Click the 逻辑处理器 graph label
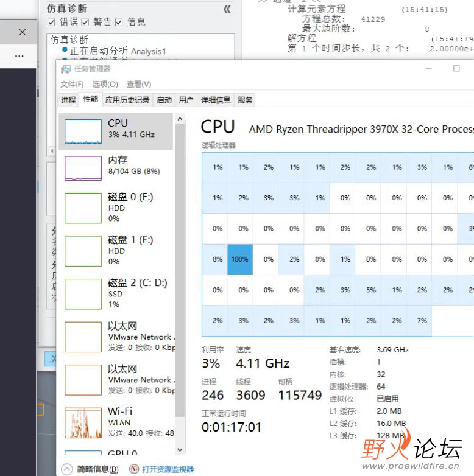The height and width of the screenshot is (476, 474). 219,145
